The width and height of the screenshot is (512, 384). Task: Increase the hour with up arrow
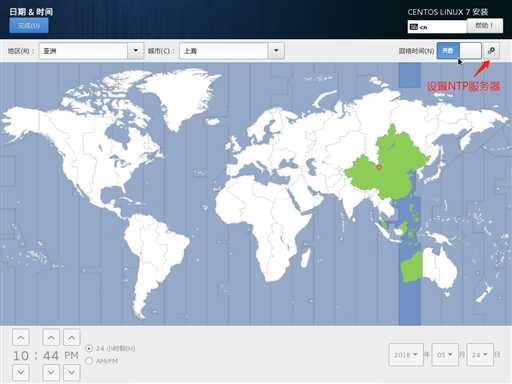point(21,337)
